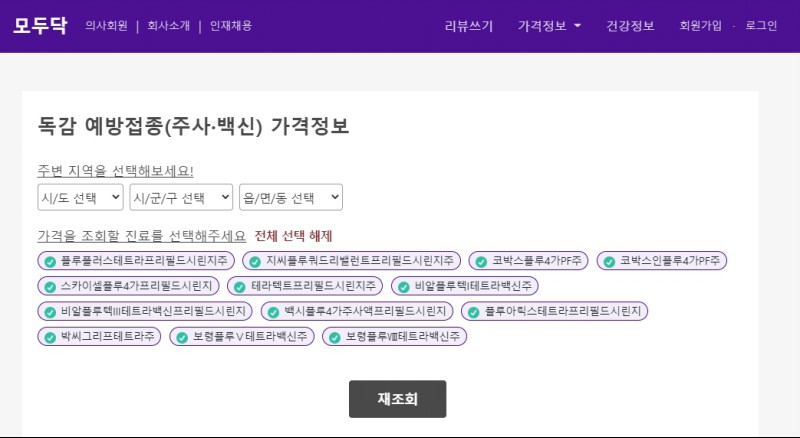
Task: Open the 시/군/구 선택 dropdown
Action: 181,197
